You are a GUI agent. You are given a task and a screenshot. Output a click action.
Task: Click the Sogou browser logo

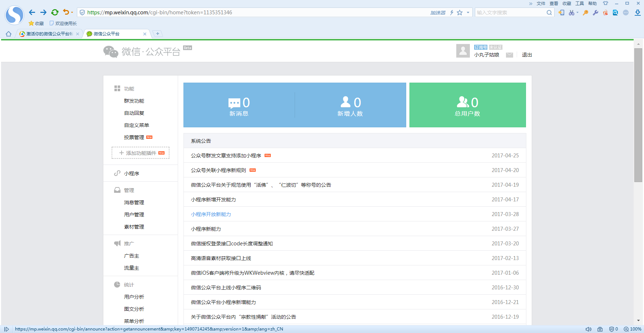[14, 15]
